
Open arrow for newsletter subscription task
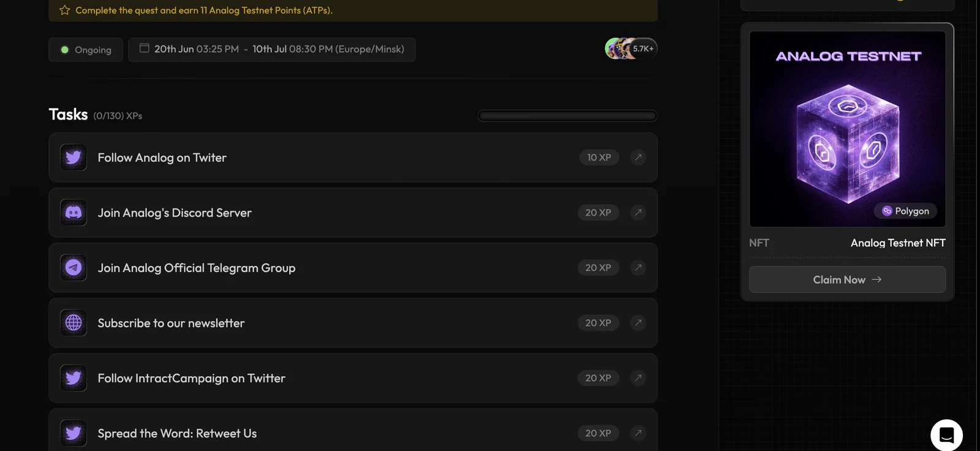638,323
